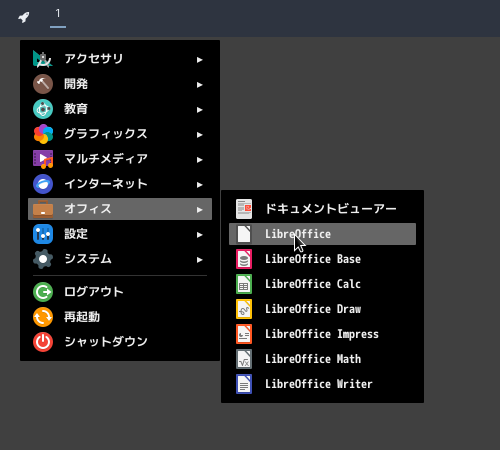Launch LibreOffice Math
The image size is (500, 450).
click(x=322, y=359)
